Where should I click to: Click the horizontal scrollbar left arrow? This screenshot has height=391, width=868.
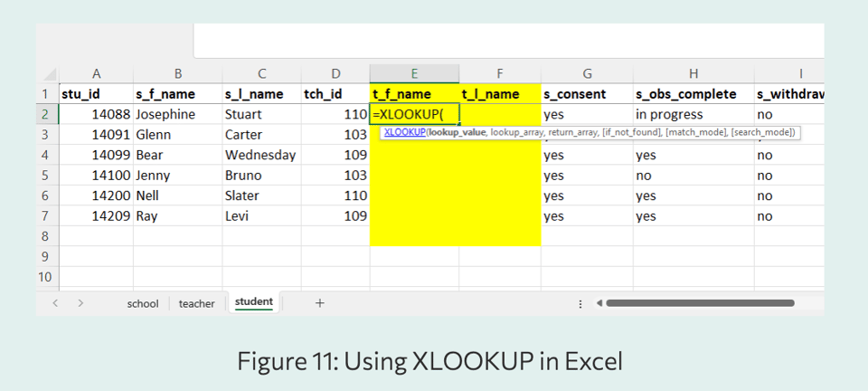tap(599, 303)
